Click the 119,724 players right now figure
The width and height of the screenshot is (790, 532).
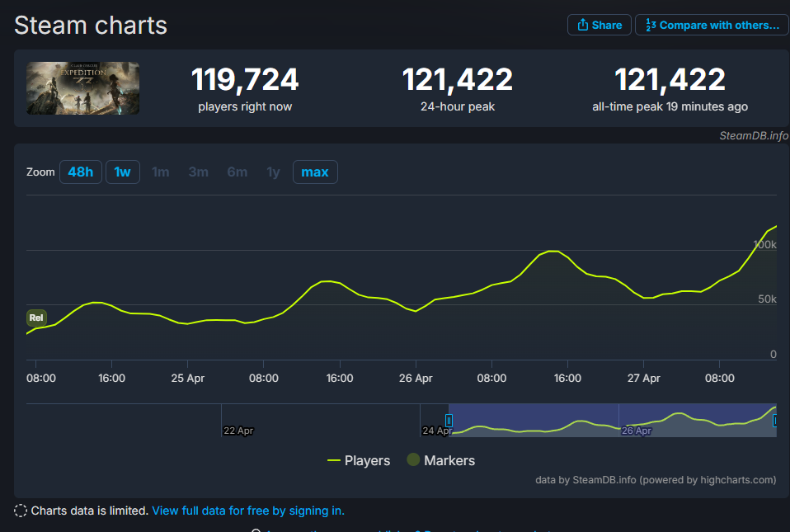point(245,80)
